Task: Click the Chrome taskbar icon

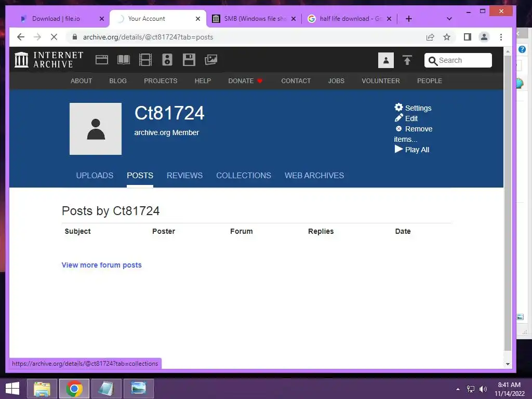Action: point(74,389)
